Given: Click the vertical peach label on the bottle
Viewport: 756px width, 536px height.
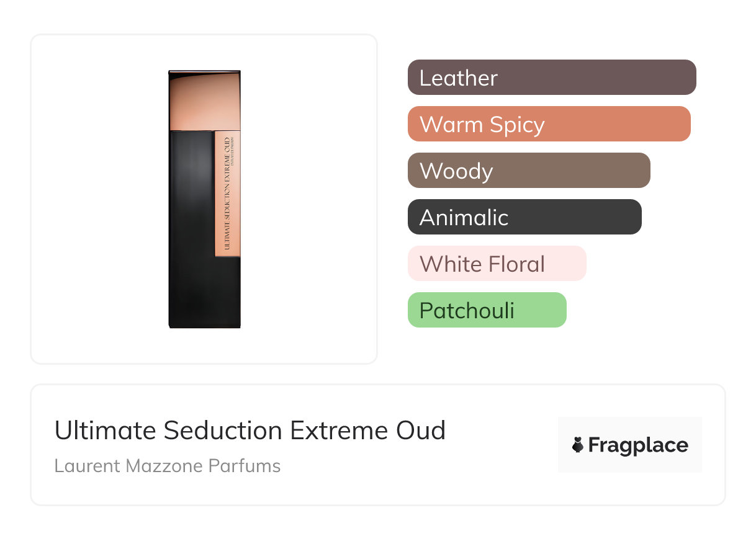Looking at the screenshot, I should pos(227,192).
